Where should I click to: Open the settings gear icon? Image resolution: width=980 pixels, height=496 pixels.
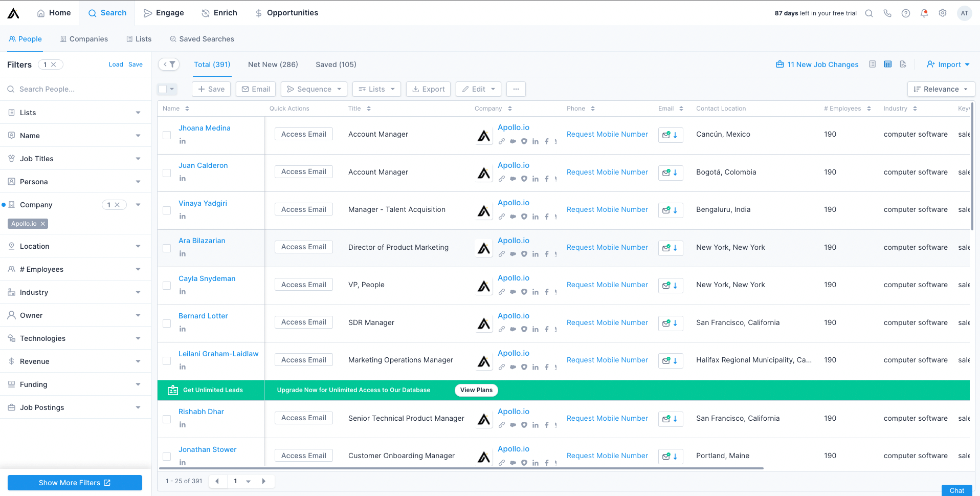click(x=943, y=13)
